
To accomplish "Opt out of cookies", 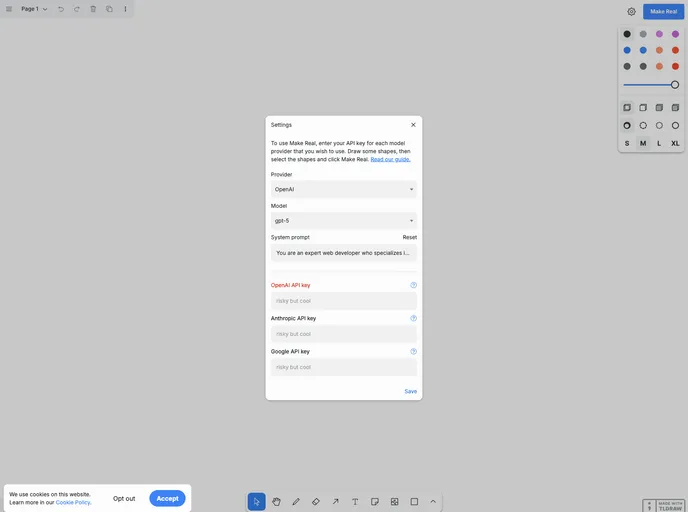I will (x=124, y=498).
